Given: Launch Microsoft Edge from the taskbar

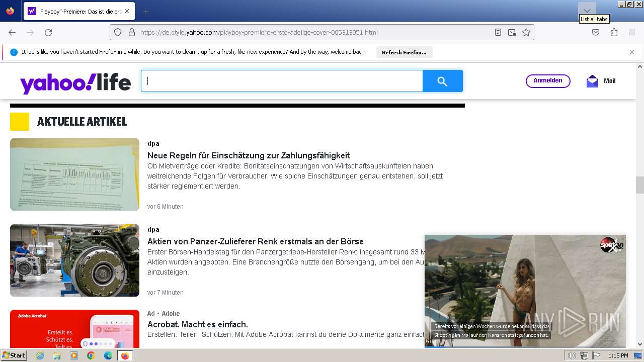Looking at the screenshot, I should (108, 355).
